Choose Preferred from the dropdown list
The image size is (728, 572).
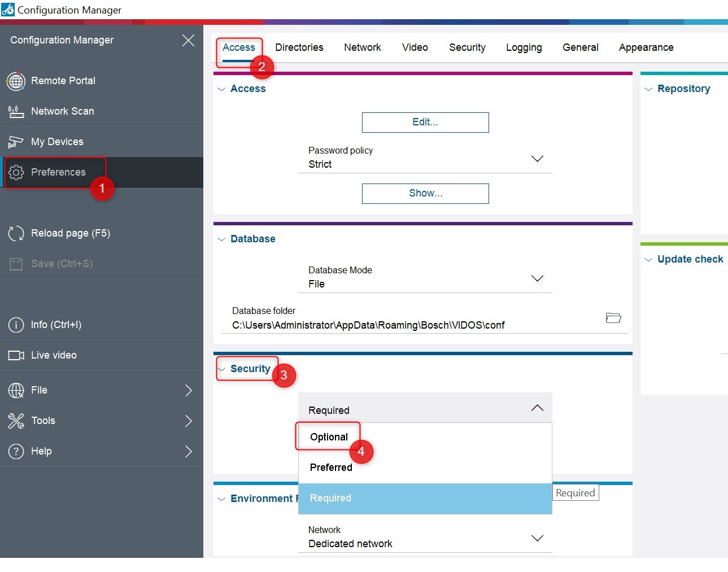pyautogui.click(x=331, y=468)
